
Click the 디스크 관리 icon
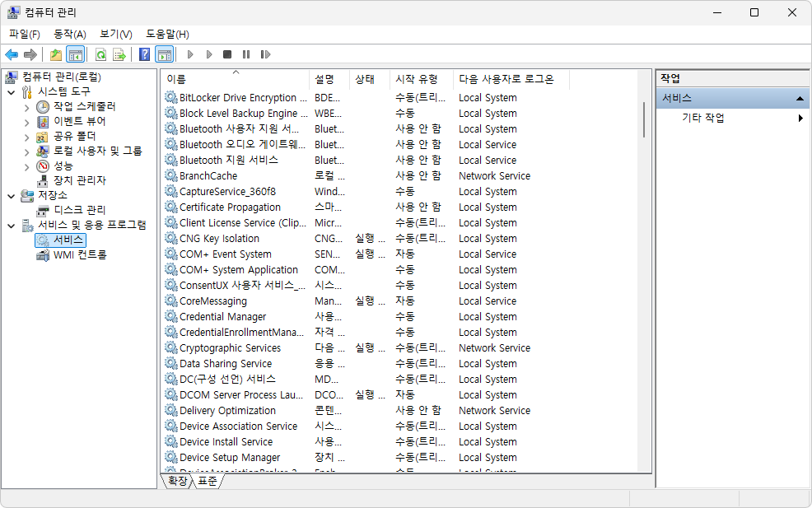[43, 210]
